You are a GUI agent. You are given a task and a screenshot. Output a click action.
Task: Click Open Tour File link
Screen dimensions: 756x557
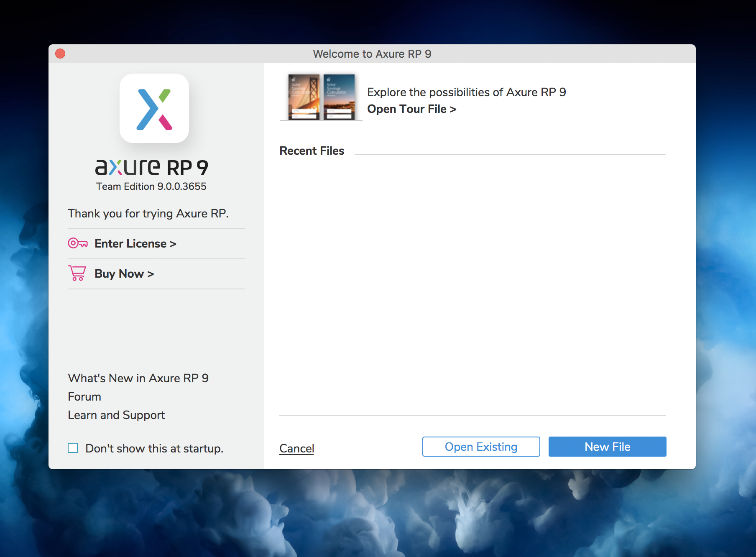[411, 109]
